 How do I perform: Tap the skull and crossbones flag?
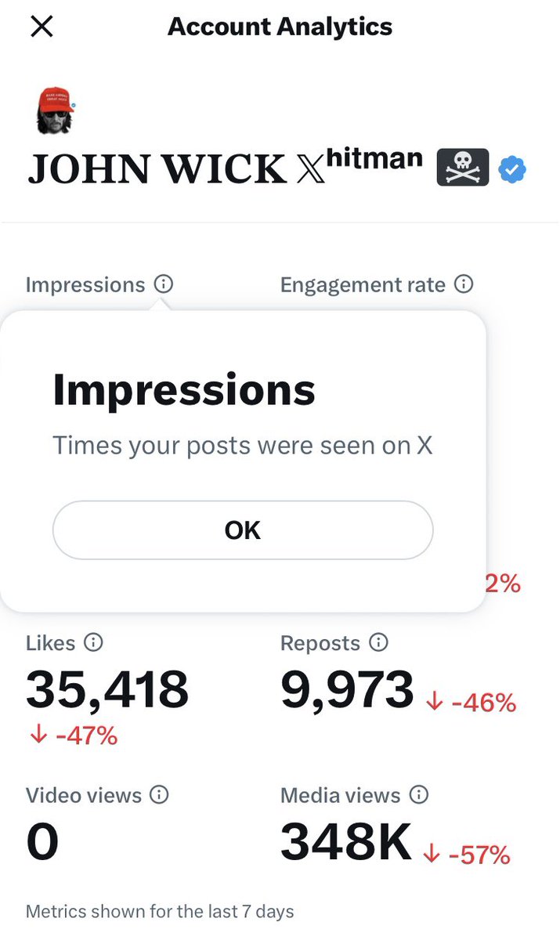click(x=462, y=168)
